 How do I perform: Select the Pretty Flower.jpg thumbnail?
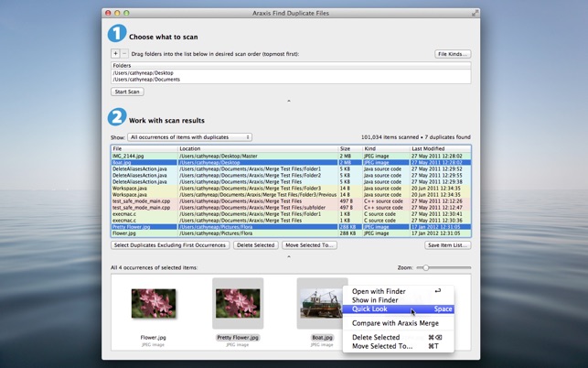pyautogui.click(x=238, y=303)
